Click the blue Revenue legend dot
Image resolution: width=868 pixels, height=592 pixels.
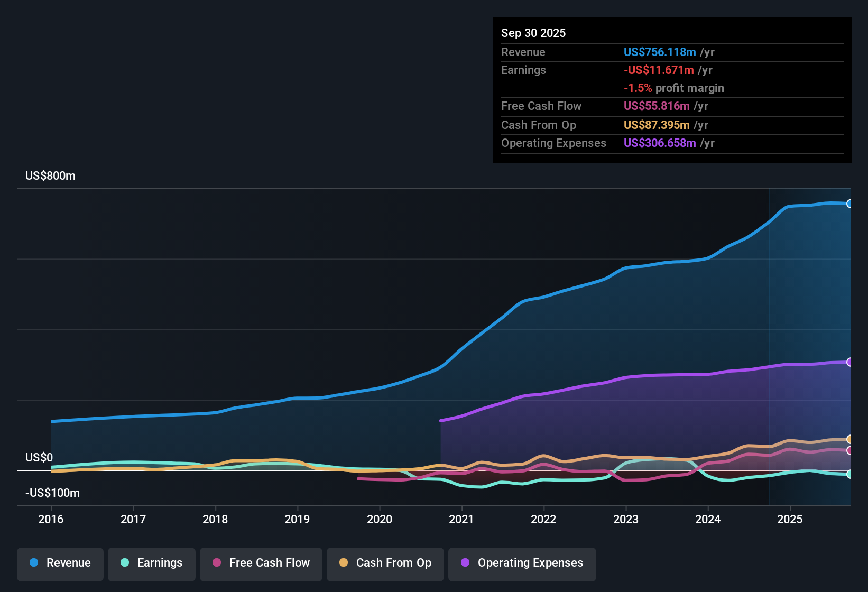33,563
